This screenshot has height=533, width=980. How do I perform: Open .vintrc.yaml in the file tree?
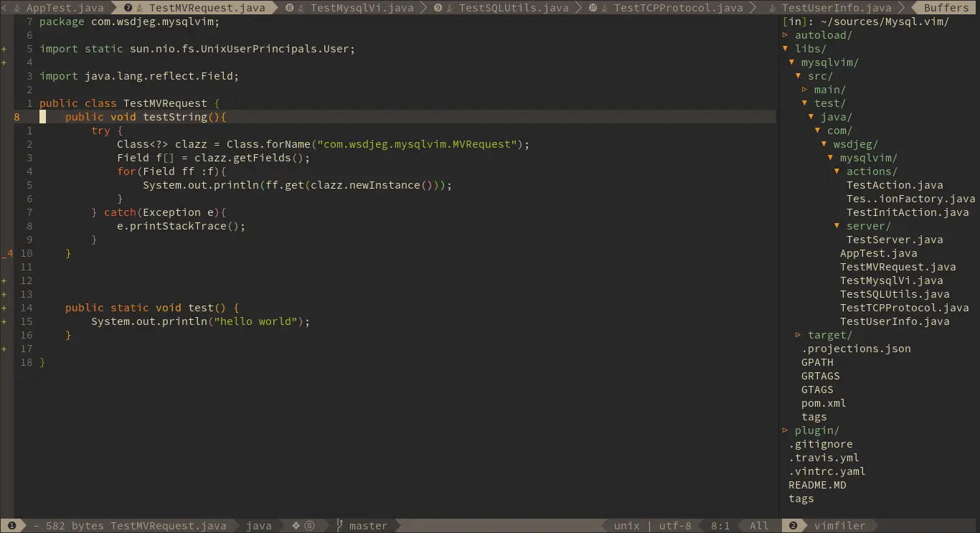tap(827, 471)
